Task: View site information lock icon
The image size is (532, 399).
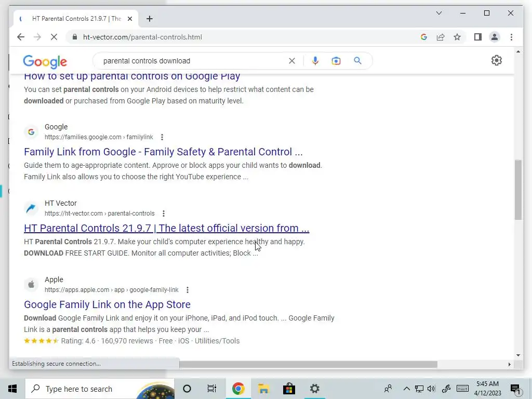Action: point(75,37)
